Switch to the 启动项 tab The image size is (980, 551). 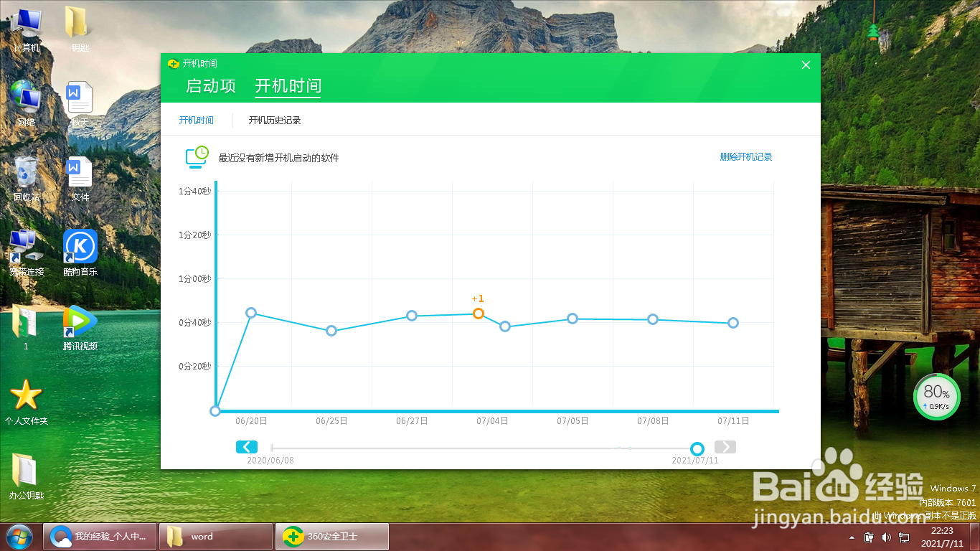(x=210, y=86)
